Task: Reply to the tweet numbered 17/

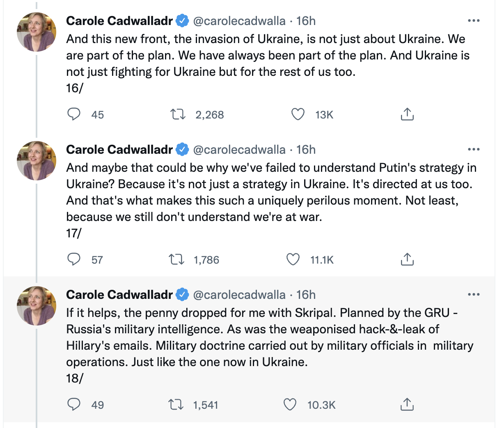Action: coord(74,260)
